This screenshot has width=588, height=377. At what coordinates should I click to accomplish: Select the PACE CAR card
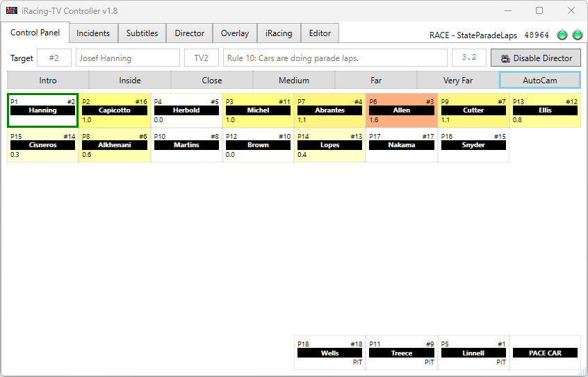[x=545, y=353]
